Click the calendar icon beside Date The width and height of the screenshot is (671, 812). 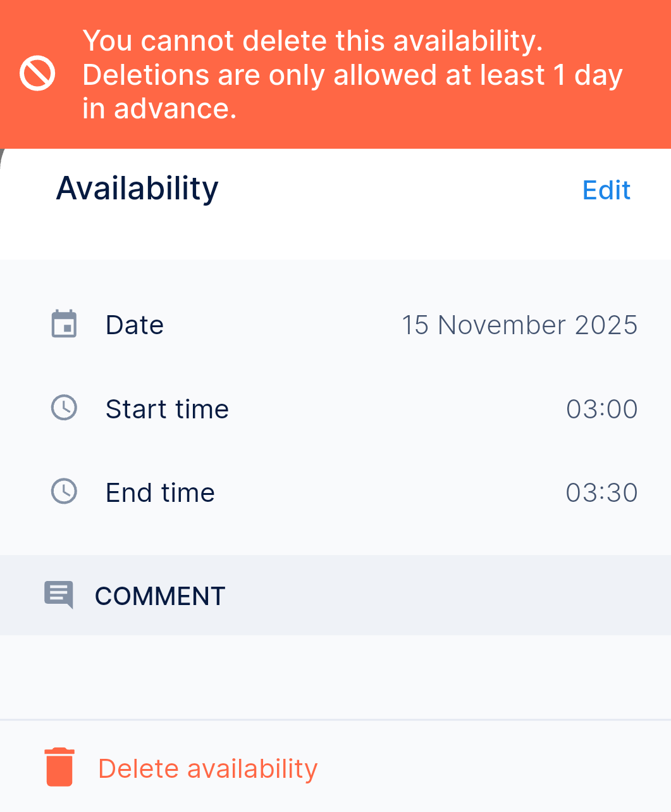64,324
